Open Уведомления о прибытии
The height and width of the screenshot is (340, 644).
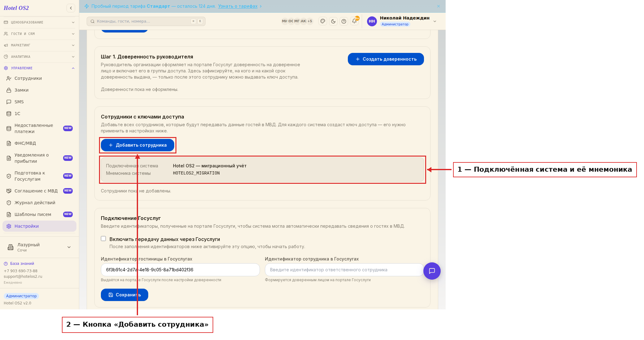coord(39,158)
